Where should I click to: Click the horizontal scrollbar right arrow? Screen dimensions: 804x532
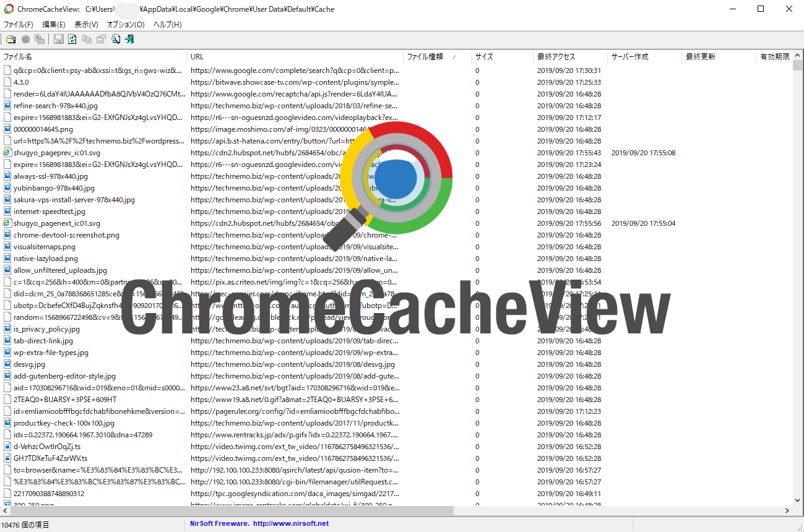tap(787, 511)
